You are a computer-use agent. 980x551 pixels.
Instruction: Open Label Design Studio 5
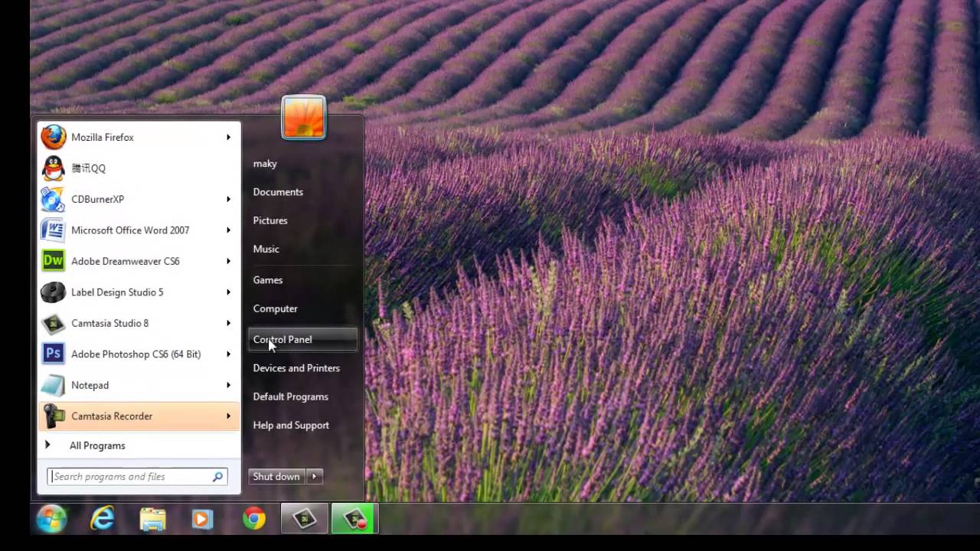(117, 292)
